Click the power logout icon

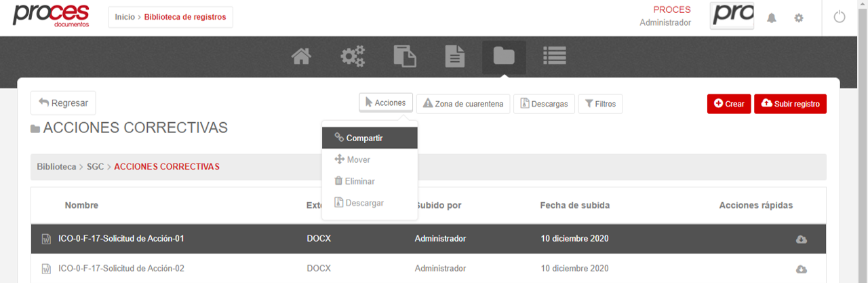[840, 18]
